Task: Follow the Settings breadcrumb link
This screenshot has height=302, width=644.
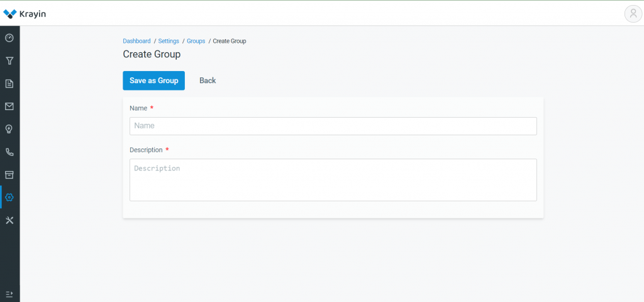Action: 169,41
